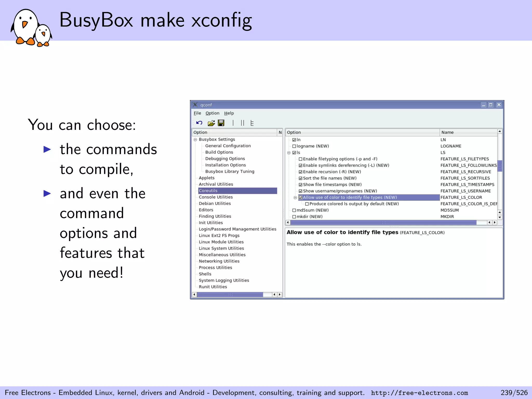Screen dimensions: 532x399
Task: Select Linux Module Utilities category
Action: [221, 242]
